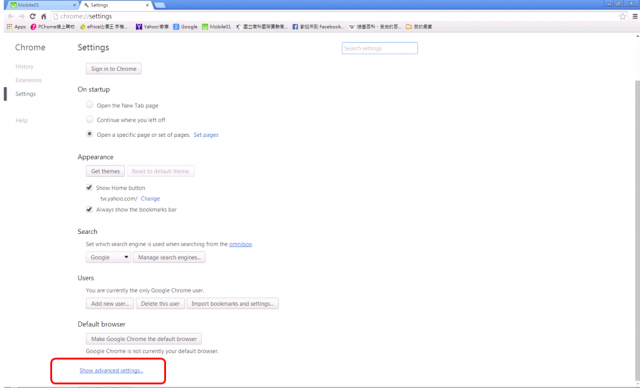640x388 pixels.
Task: Open a new tab
Action: [160, 5]
